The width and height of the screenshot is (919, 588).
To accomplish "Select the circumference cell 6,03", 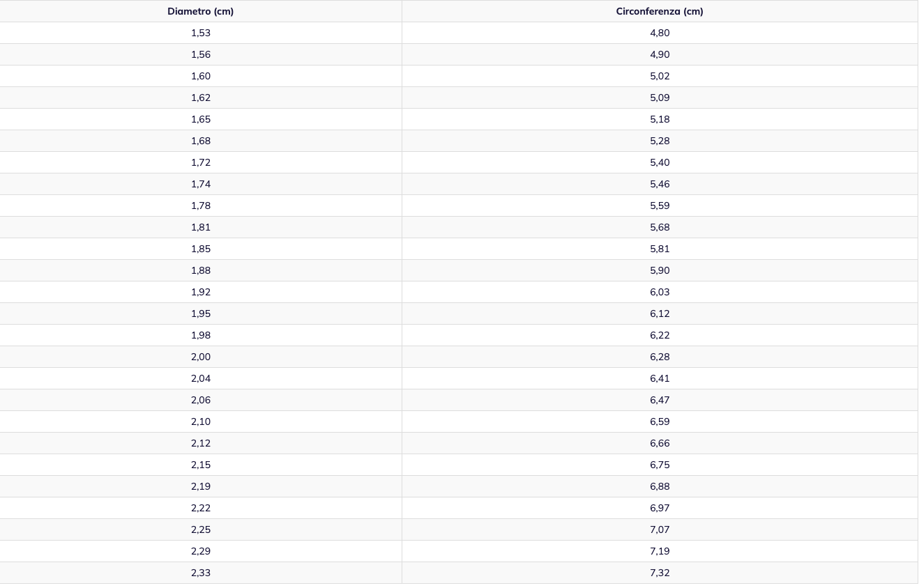I will [660, 292].
